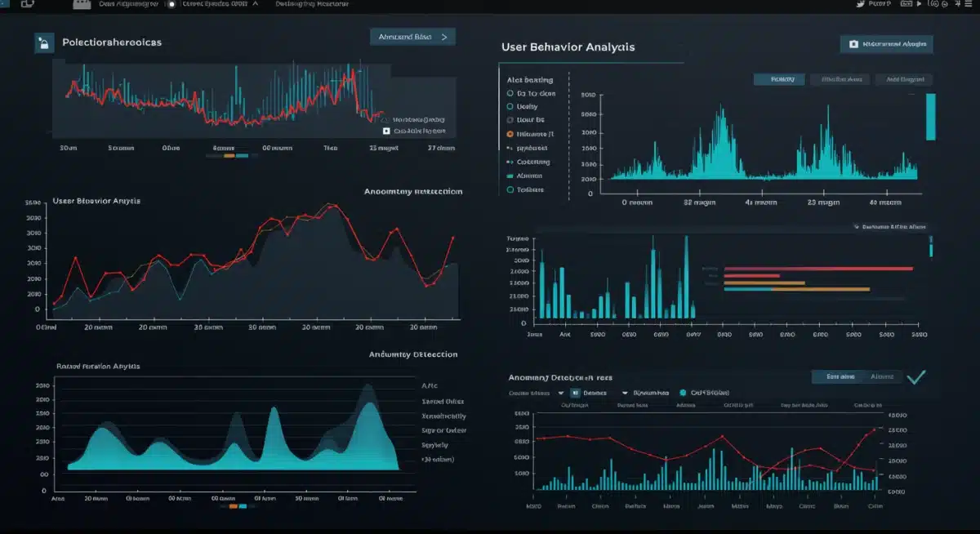The width and height of the screenshot is (980, 534).
Task: Toggle the green circle option at the sidebar bottom
Action: coord(510,189)
